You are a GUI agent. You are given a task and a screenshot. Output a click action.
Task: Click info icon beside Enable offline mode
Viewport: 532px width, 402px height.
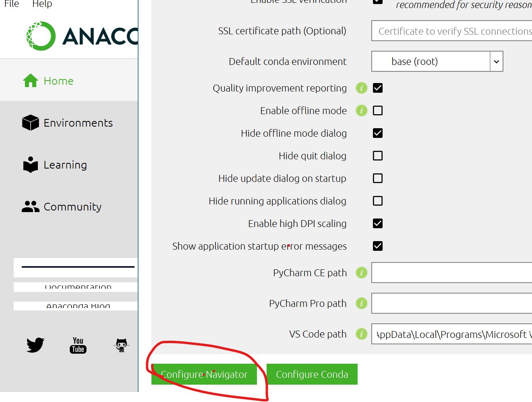pos(362,110)
